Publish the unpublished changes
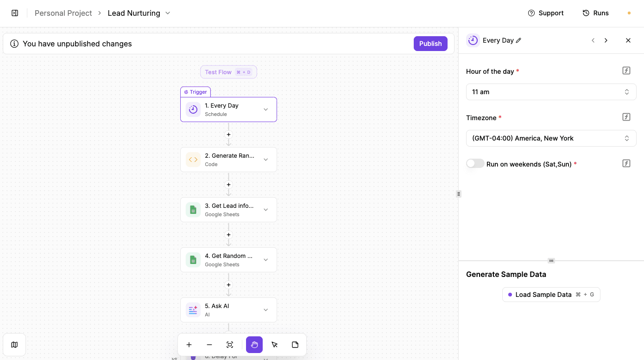The height and width of the screenshot is (360, 644). coord(430,43)
